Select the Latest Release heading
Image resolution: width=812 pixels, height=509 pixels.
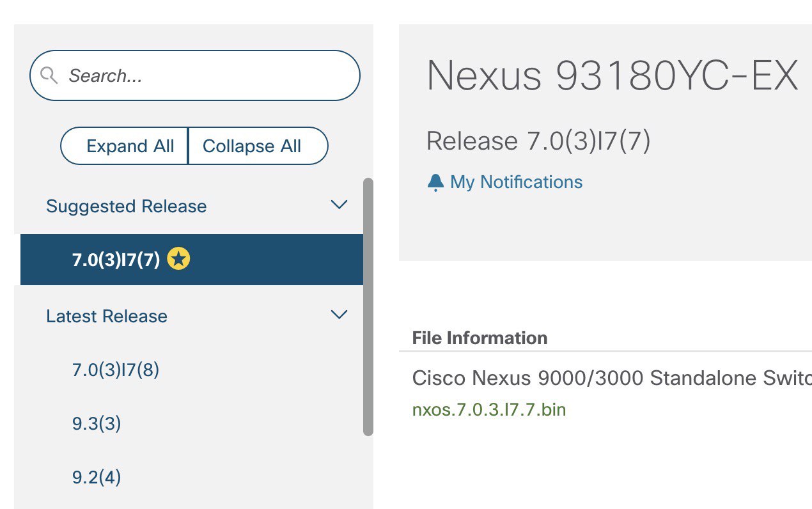coord(107,316)
